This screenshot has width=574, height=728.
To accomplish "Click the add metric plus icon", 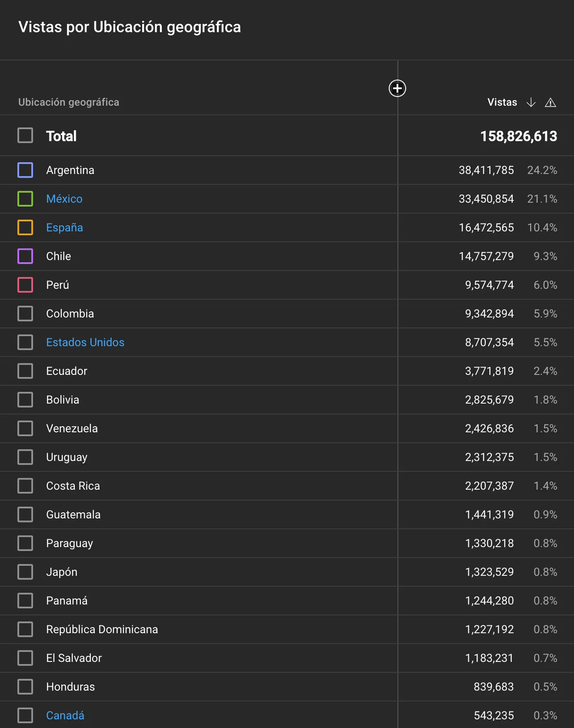I will pos(397,89).
